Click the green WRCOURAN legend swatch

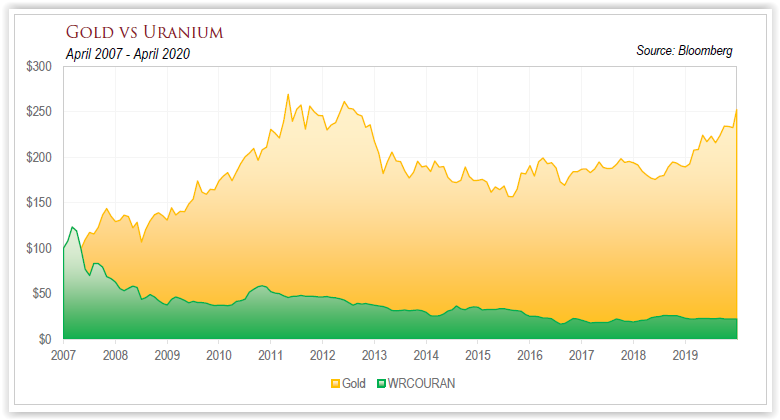382,383
